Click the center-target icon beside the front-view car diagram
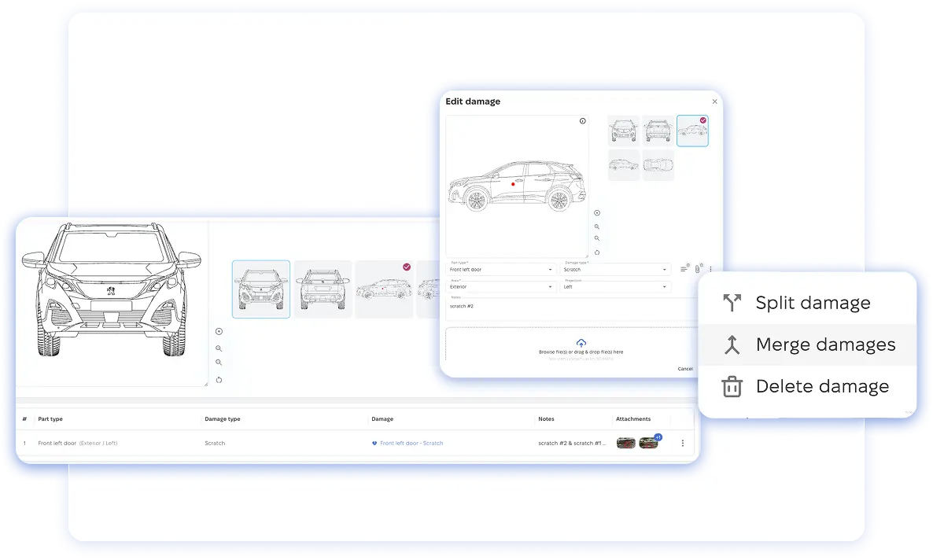This screenshot has height=560, width=933. coord(219,332)
